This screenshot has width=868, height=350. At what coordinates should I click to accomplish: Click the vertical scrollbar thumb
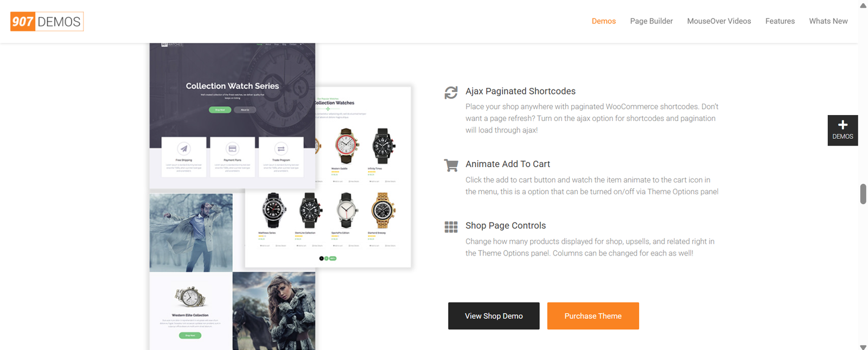863,194
